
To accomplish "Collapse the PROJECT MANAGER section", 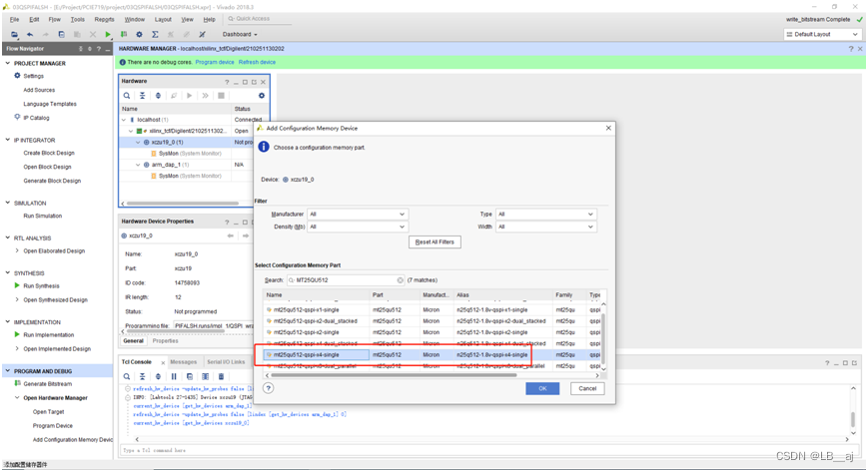I will 8,63.
